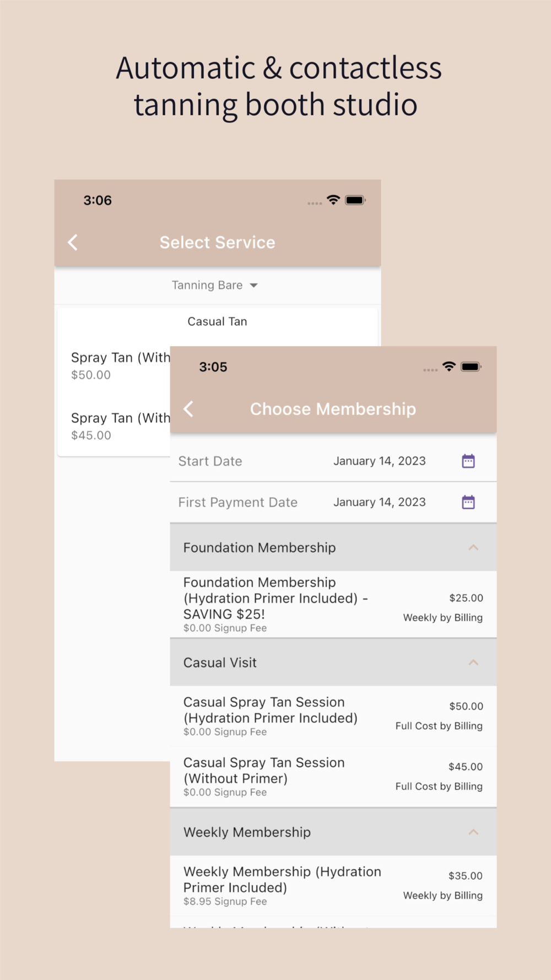Image resolution: width=551 pixels, height=980 pixels.
Task: Go back from Select Service screen
Action: point(73,243)
